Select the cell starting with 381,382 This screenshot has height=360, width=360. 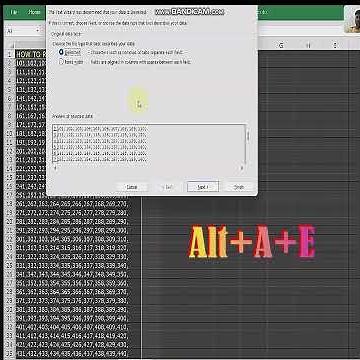[x=78, y=309]
